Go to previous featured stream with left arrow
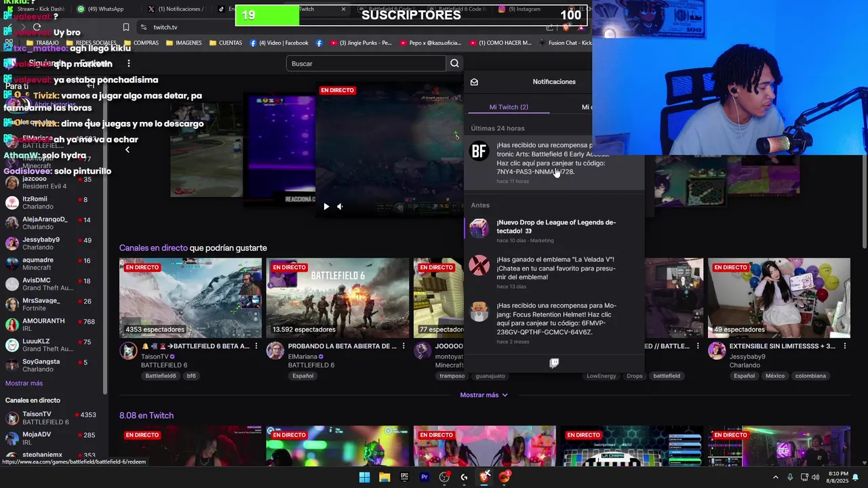Screen dimensions: 868x488 (127, 150)
